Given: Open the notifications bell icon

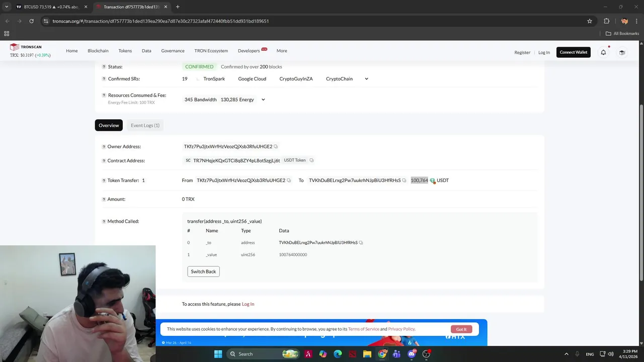Looking at the screenshot, I should pos(603,52).
